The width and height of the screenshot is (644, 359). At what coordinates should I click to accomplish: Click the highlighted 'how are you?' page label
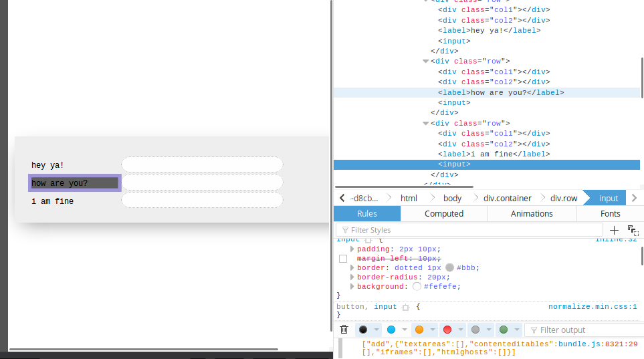tap(75, 183)
